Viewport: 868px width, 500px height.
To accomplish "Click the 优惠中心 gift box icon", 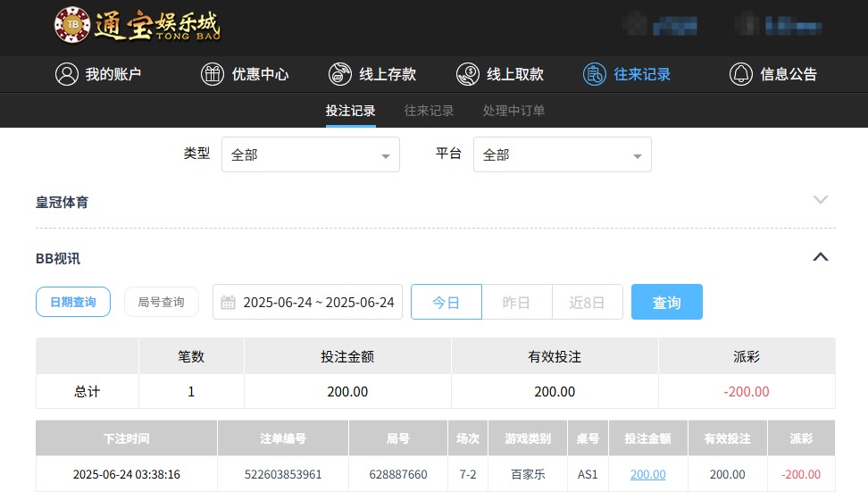I will (213, 74).
